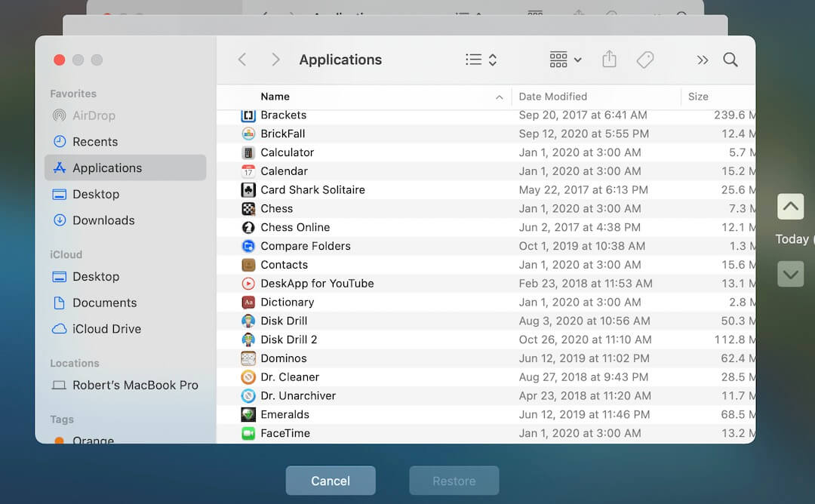The width and height of the screenshot is (815, 504).
Task: Click the Dr. Cleaner icon
Action: [x=248, y=377]
